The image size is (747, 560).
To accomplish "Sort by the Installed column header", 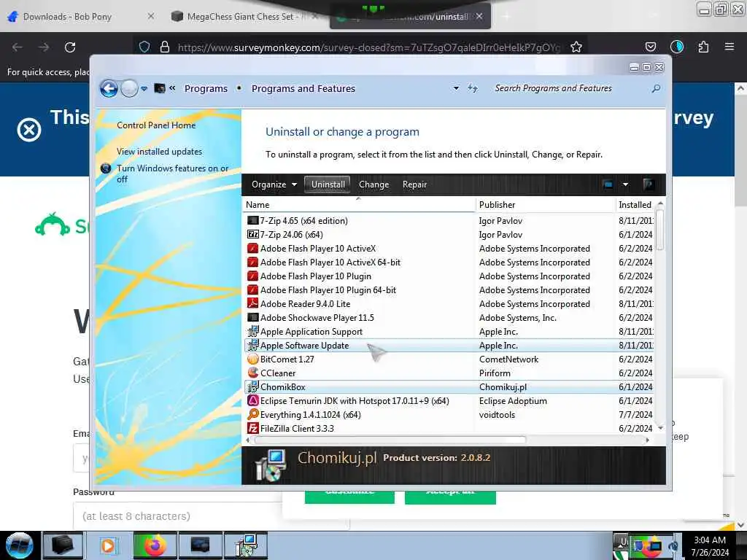I will [x=635, y=205].
